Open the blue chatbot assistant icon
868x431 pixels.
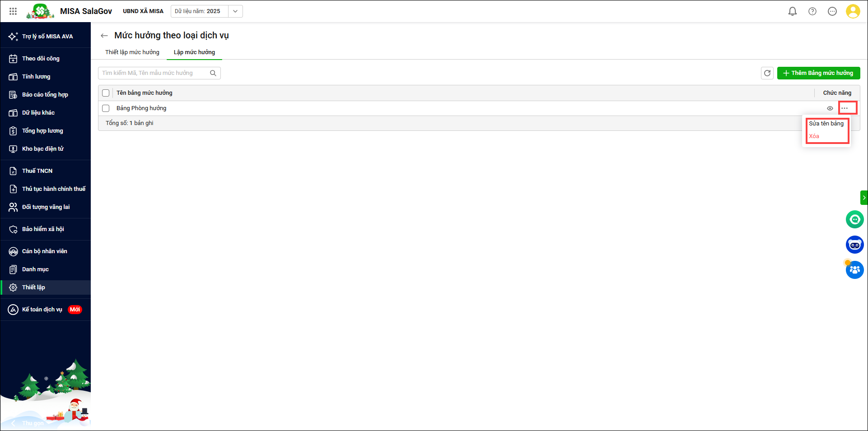coord(854,245)
